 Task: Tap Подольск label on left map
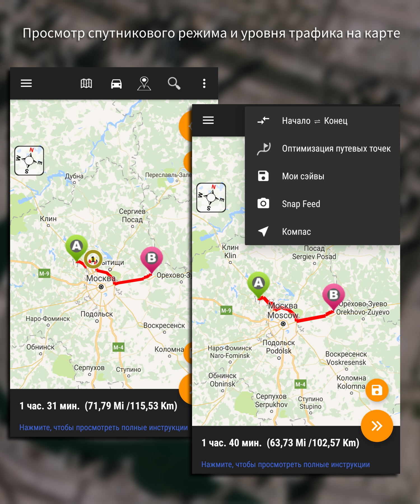click(x=97, y=314)
